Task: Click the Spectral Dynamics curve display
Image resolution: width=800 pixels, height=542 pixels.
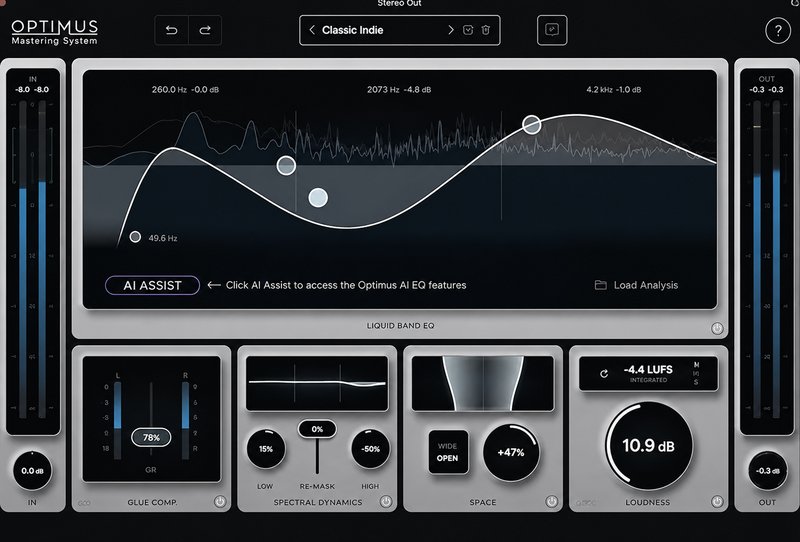Action: (317, 383)
